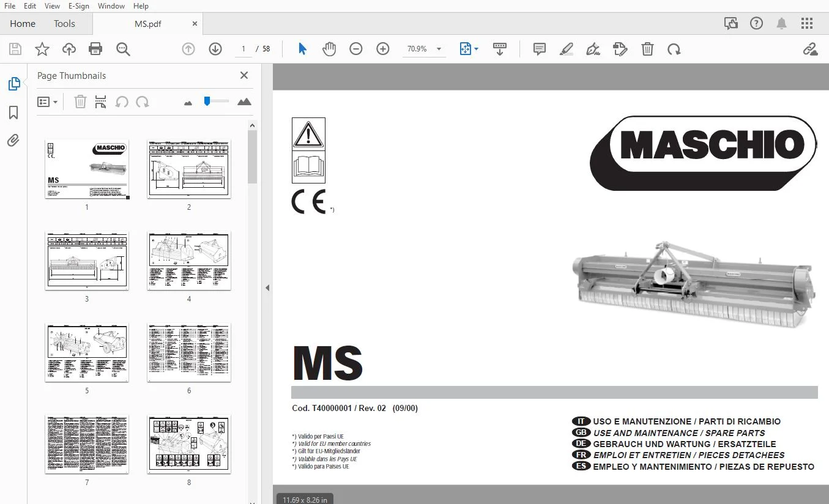Click the edit PDF page icon
This screenshot has width=829, height=504.
point(620,49)
